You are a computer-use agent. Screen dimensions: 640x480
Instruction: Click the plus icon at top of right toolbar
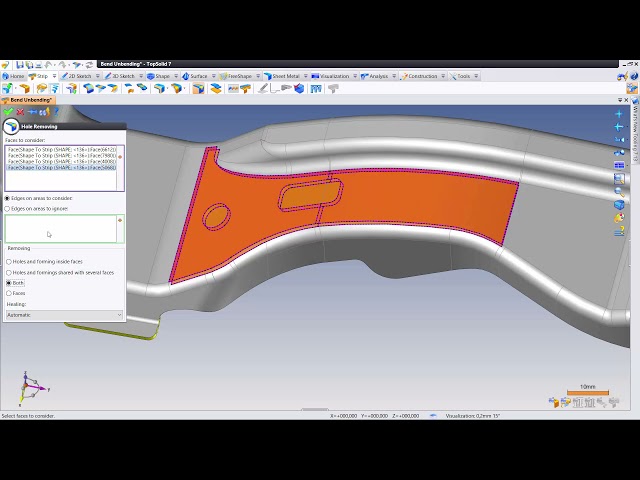[x=619, y=114]
